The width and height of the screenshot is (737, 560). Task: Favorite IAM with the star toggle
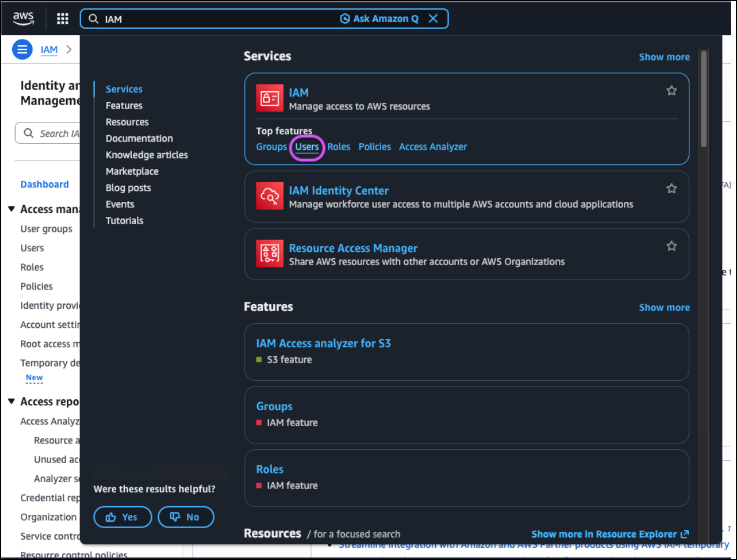click(x=671, y=91)
